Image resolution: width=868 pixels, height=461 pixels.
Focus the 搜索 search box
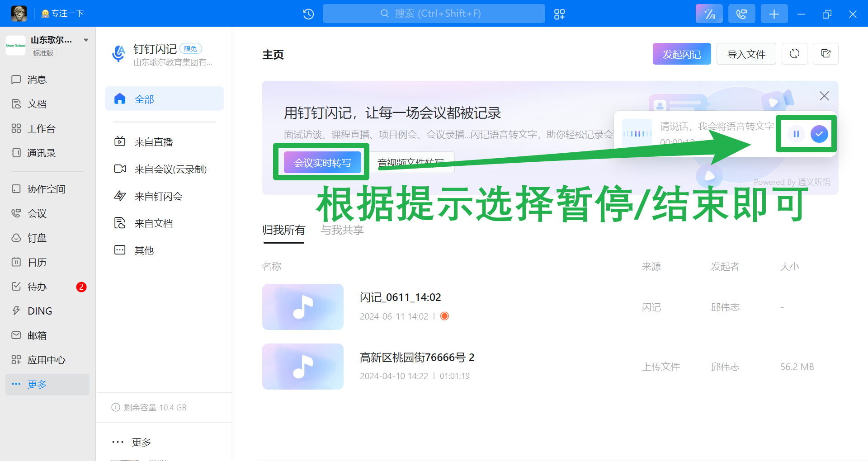(x=434, y=14)
